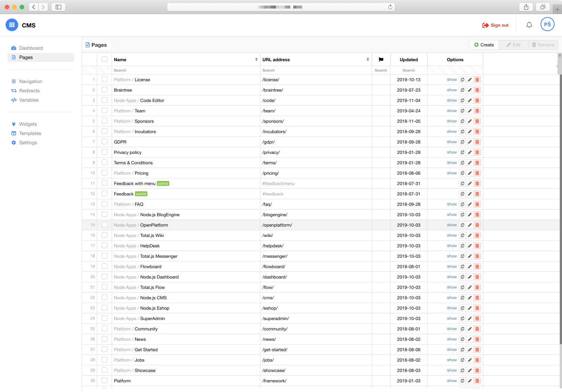The image size is (562, 392).
Task: Show the Platform / License page
Action: (452, 80)
